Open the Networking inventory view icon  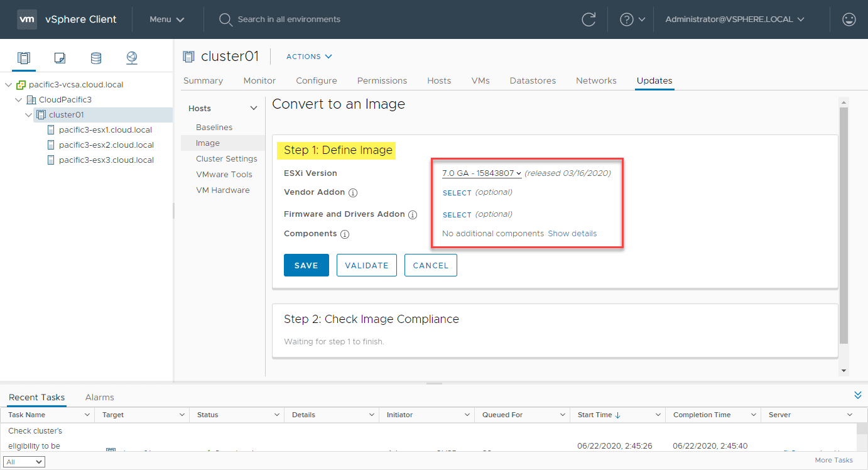pyautogui.click(x=131, y=58)
